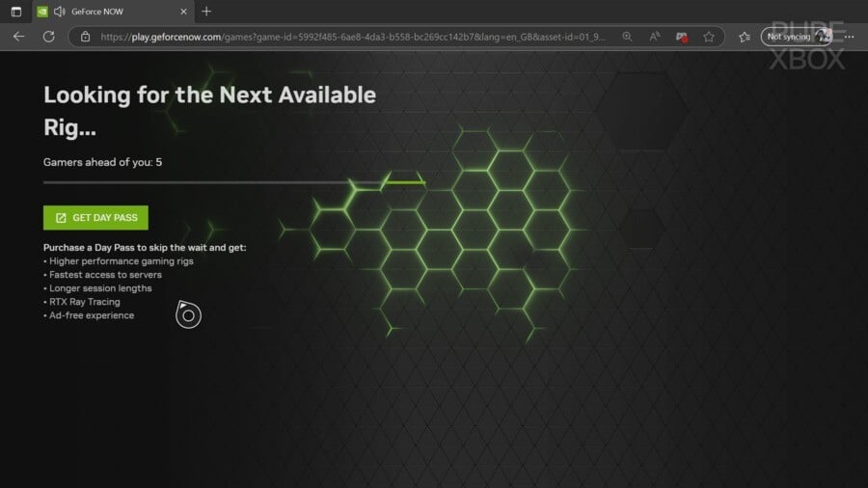Click the 'Gamers ahead of you: 5' text
868x488 pixels.
[x=102, y=162]
